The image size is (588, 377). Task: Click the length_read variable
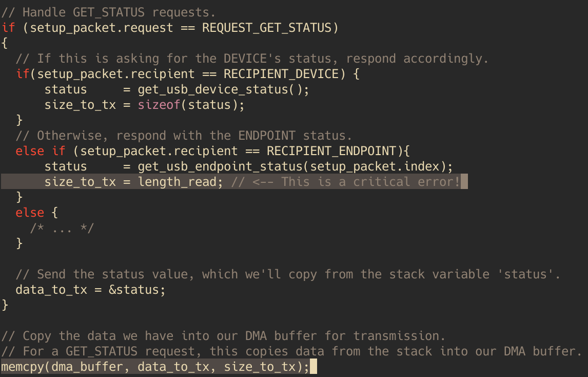177,182
